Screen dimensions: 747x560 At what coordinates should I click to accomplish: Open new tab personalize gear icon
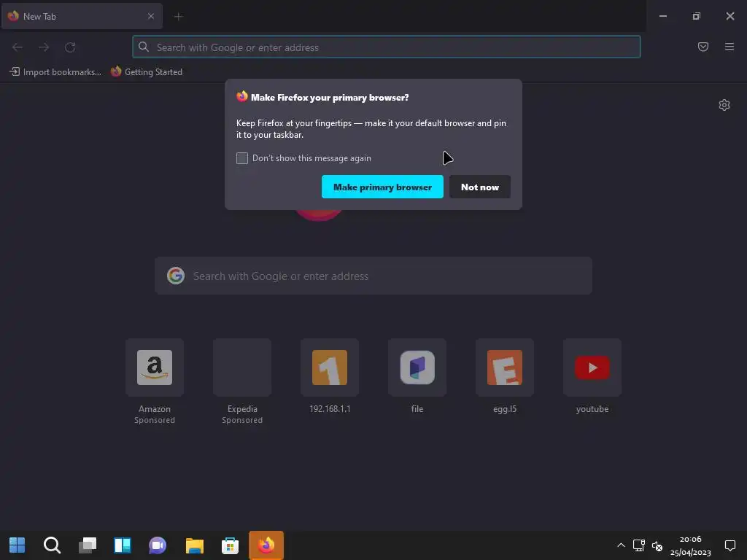(724, 105)
